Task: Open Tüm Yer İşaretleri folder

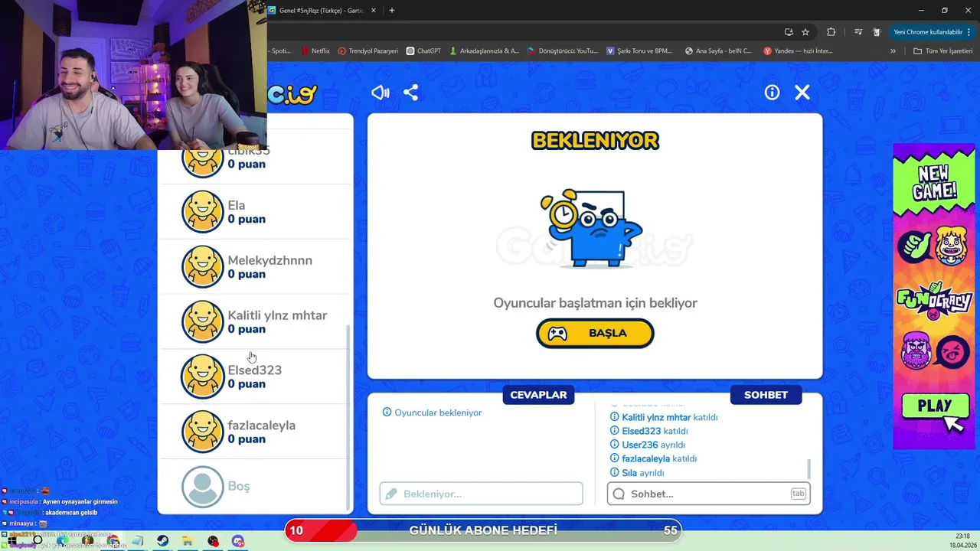Action: pyautogui.click(x=942, y=51)
